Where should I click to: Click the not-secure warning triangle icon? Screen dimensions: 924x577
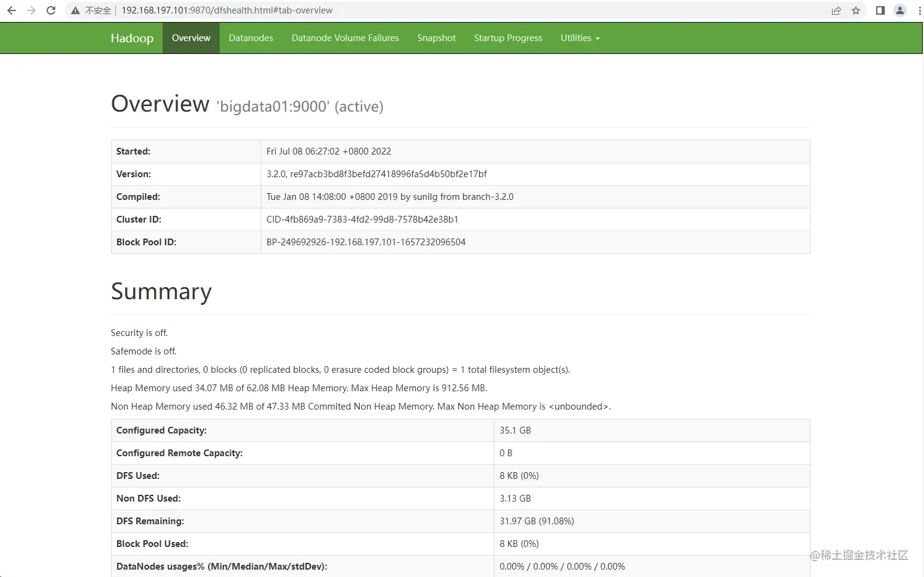pyautogui.click(x=75, y=10)
